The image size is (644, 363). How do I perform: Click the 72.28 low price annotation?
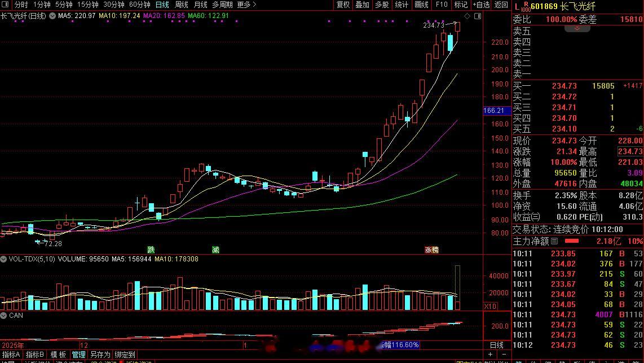pos(53,243)
